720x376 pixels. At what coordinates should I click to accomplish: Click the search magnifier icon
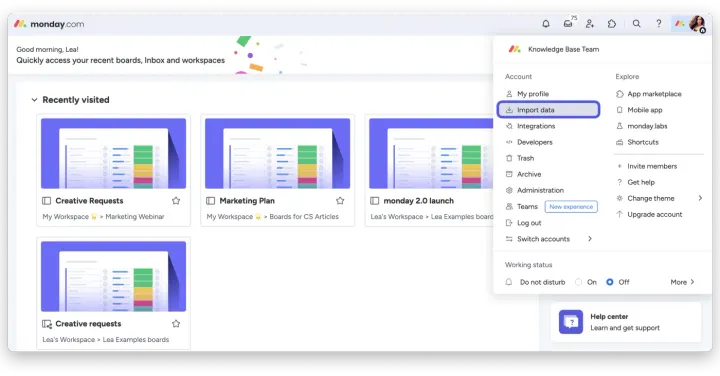point(636,23)
